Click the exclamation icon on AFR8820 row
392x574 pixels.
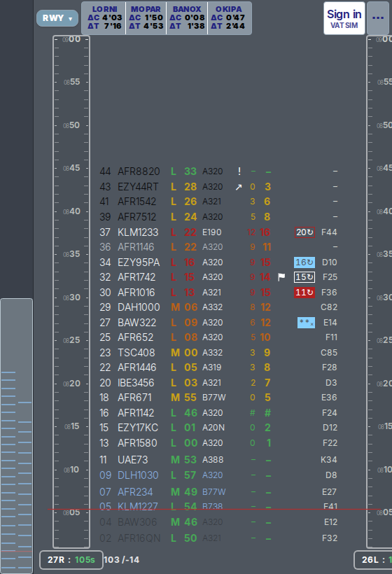tap(239, 171)
